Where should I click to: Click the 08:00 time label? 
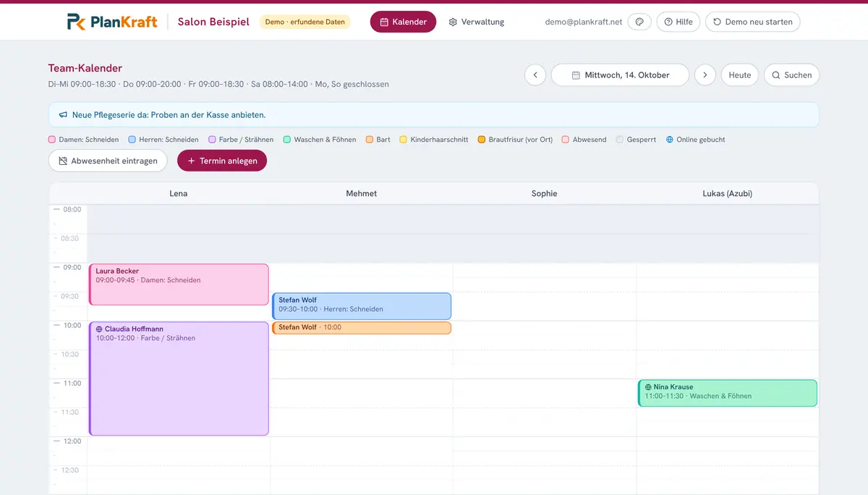[x=72, y=209]
